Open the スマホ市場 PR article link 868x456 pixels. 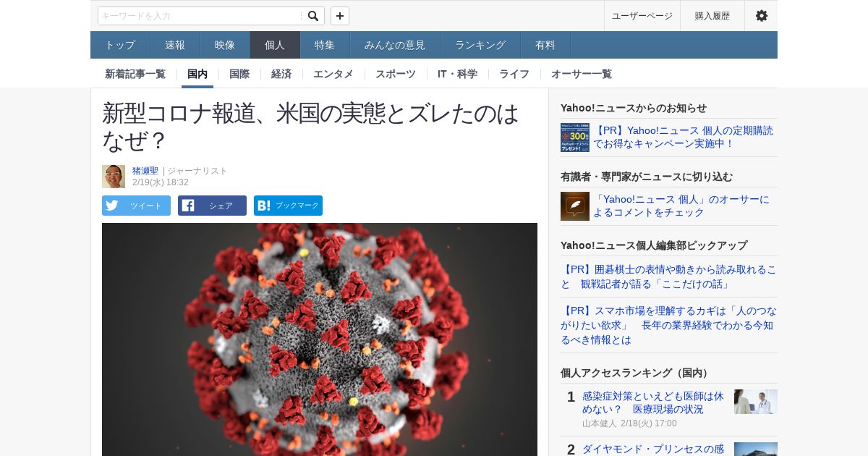669,325
